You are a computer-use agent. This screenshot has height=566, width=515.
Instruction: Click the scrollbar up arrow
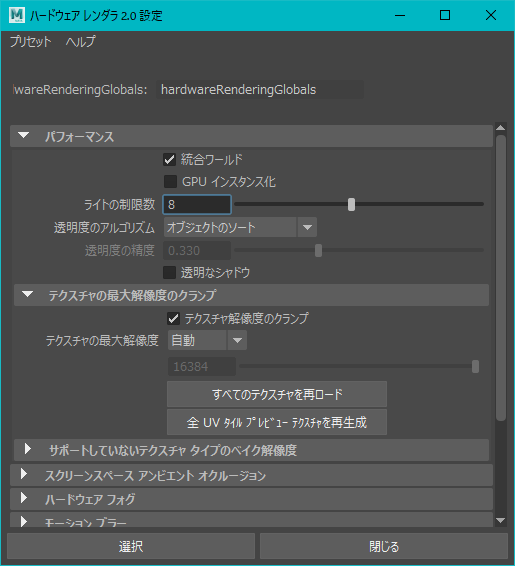501,127
